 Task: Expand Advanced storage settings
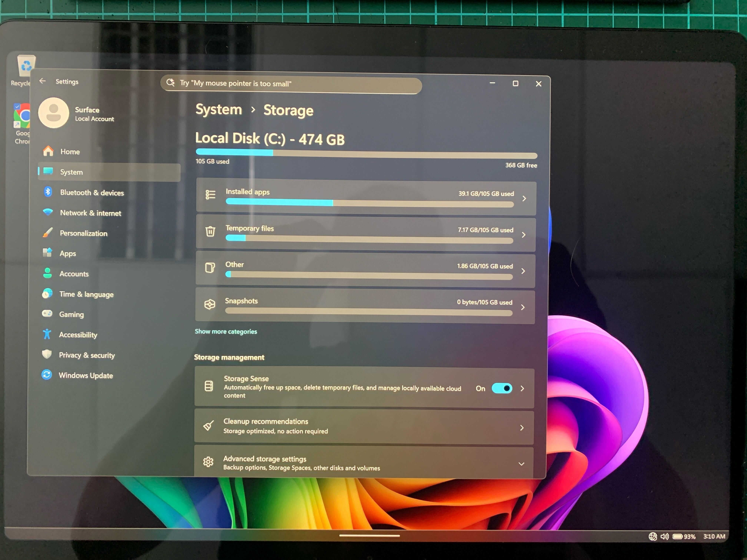[521, 464]
